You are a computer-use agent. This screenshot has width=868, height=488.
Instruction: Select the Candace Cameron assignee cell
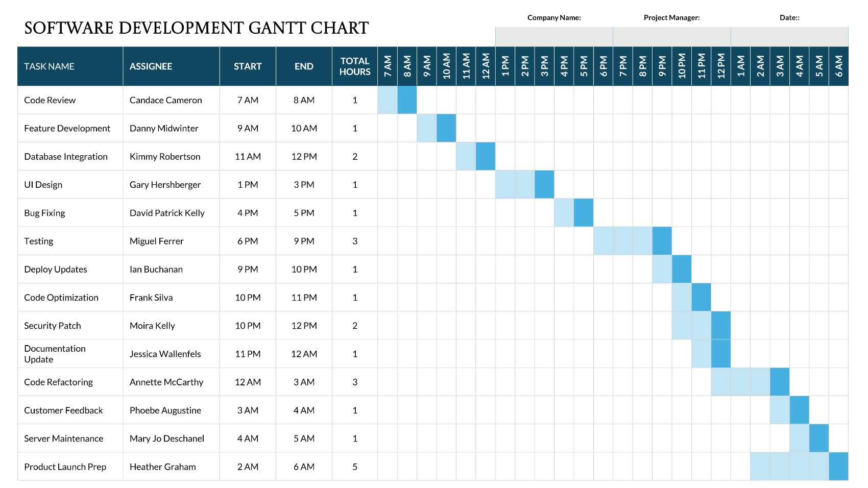[166, 100]
